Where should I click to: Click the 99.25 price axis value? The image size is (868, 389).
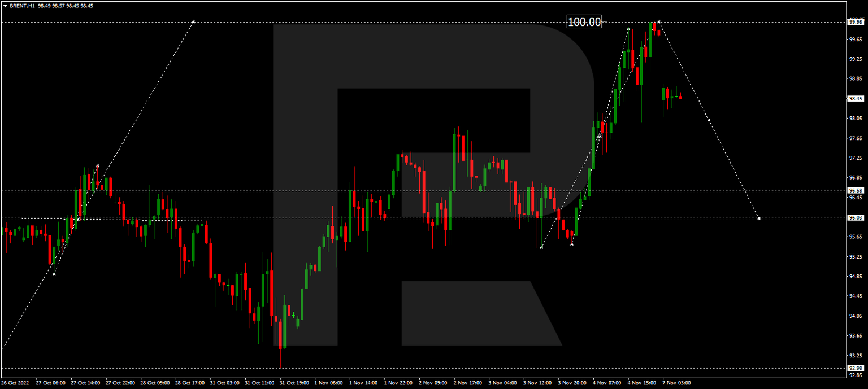pyautogui.click(x=856, y=59)
